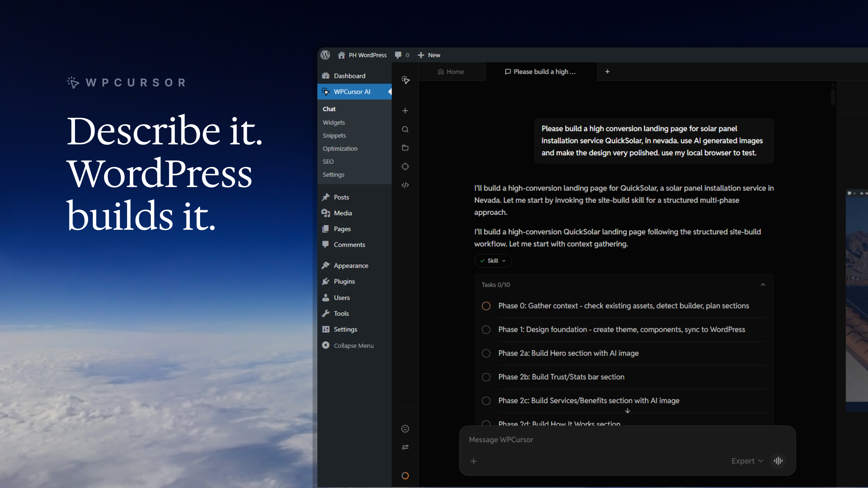
Task: Activate voice input with the waveform icon
Action: 778,461
